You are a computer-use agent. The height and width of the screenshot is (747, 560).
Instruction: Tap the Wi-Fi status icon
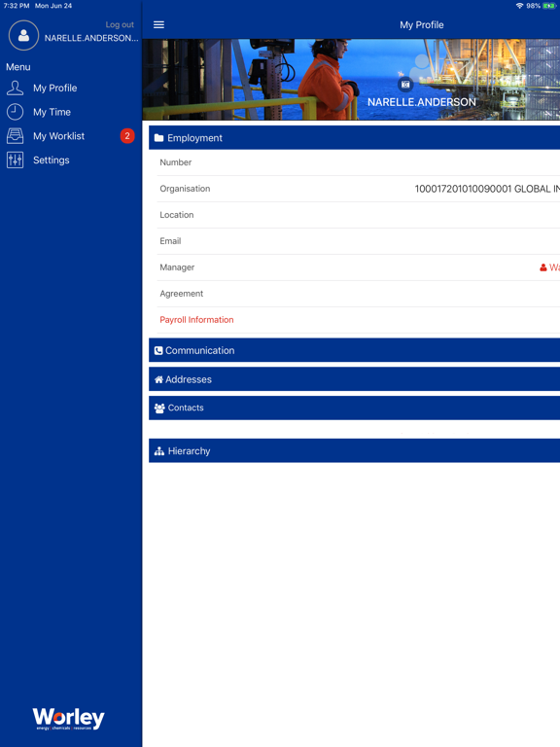pos(519,6)
